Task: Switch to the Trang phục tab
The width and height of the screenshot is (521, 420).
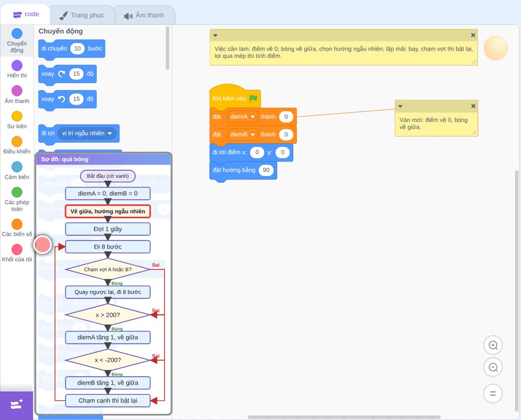Action: pyautogui.click(x=82, y=15)
